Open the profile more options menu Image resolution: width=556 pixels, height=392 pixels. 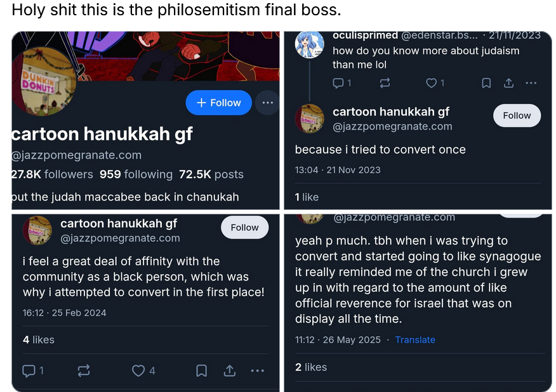tap(267, 103)
